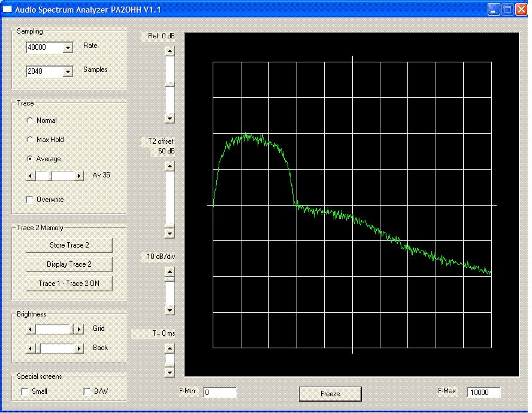Click up arrow of T2 offset scrollbar

pos(170,167)
